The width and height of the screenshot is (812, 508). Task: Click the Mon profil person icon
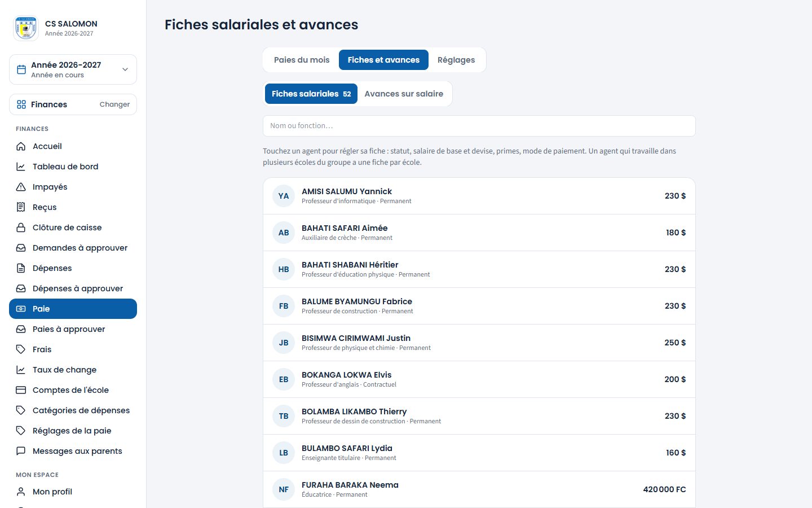coord(21,492)
